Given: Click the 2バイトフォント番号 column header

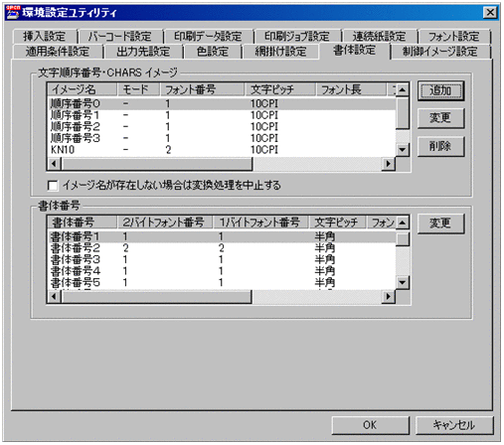Looking at the screenshot, I should coord(165,222).
